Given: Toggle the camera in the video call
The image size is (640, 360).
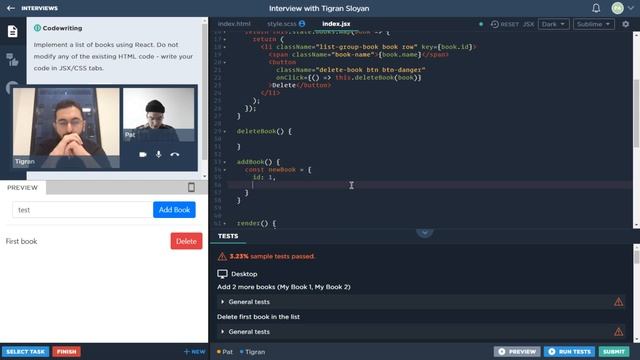Looking at the screenshot, I should pyautogui.click(x=142, y=155).
